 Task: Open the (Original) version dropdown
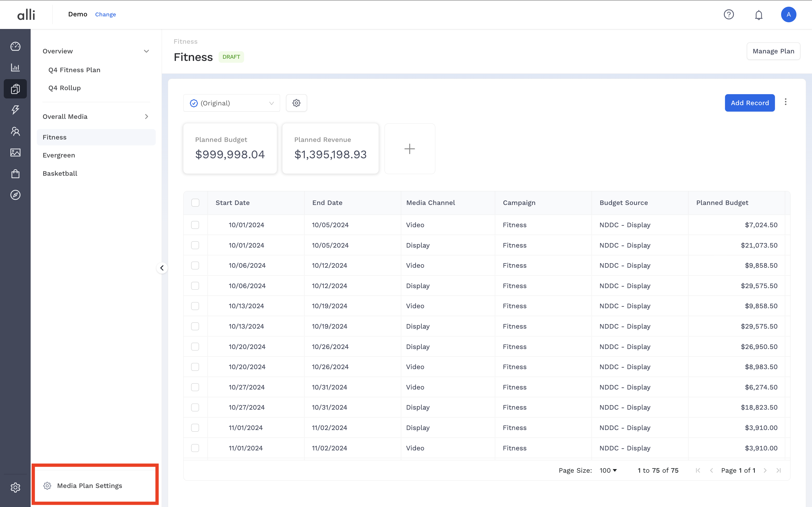(231, 103)
